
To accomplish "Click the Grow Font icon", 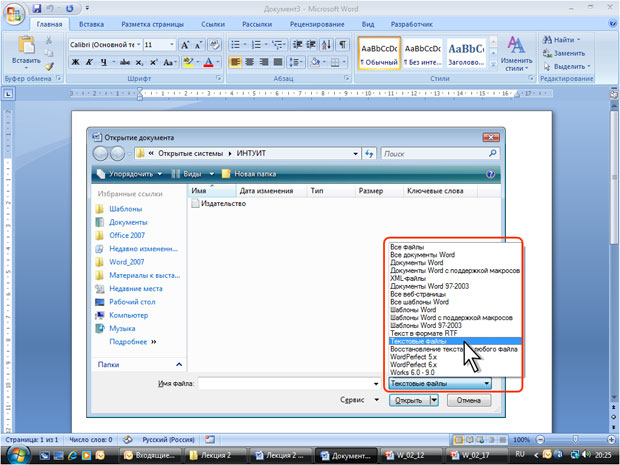I will pos(185,45).
